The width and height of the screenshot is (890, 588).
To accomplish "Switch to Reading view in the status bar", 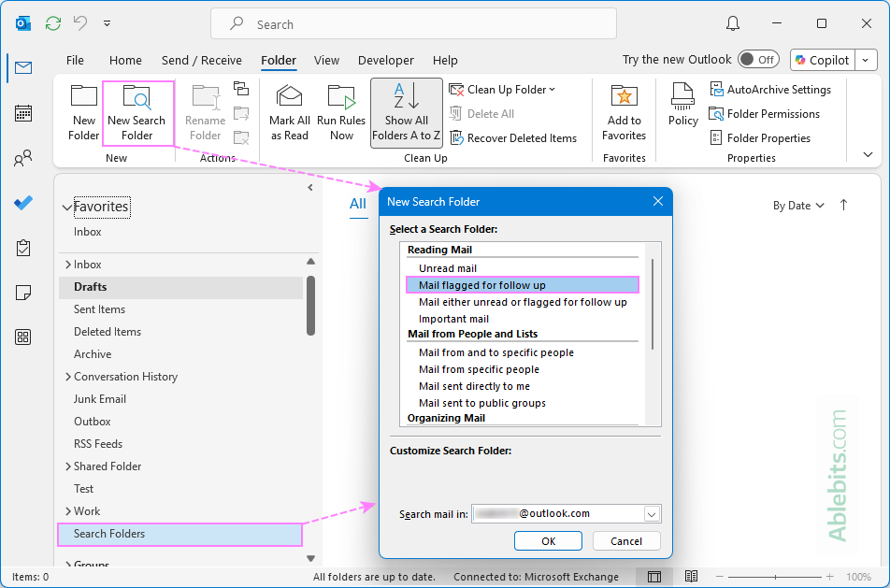I will 691,577.
